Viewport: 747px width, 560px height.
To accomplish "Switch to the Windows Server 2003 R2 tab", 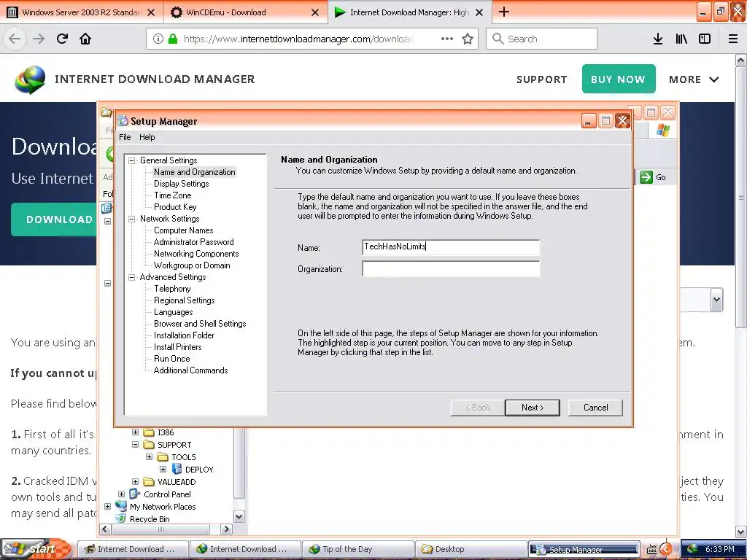I will (81, 12).
